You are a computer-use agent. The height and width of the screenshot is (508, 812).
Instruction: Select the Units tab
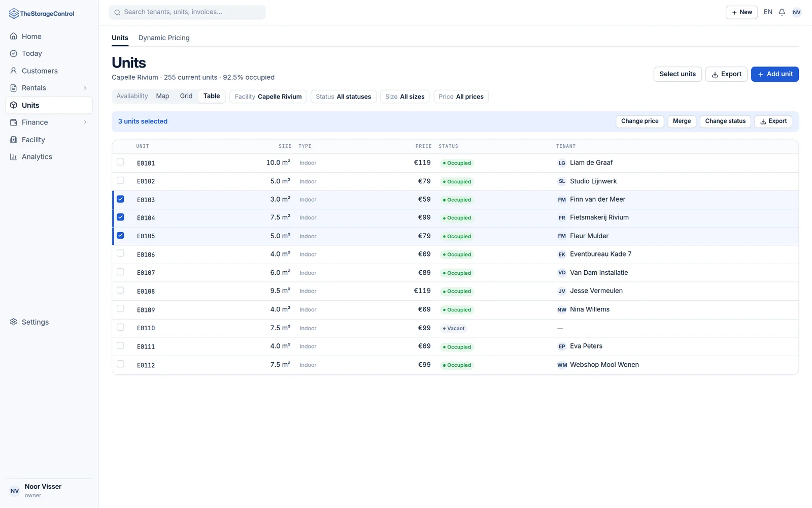pos(120,38)
